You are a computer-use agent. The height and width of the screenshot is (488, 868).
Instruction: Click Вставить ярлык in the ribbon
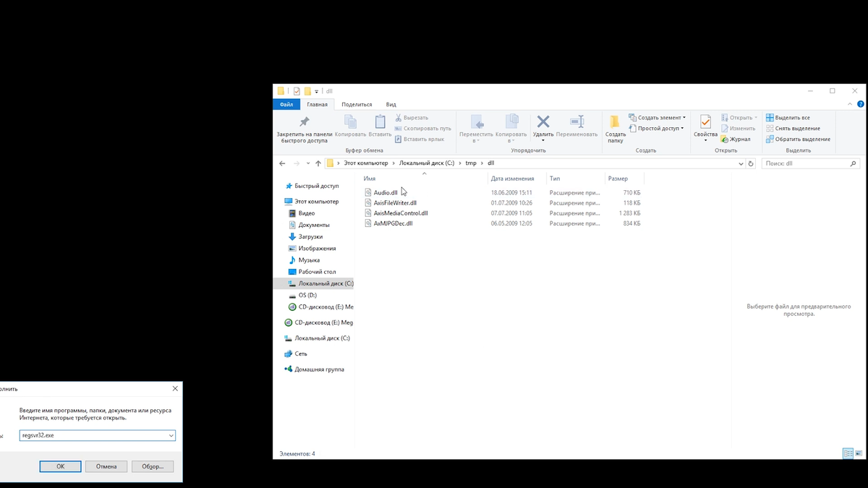[x=420, y=139]
